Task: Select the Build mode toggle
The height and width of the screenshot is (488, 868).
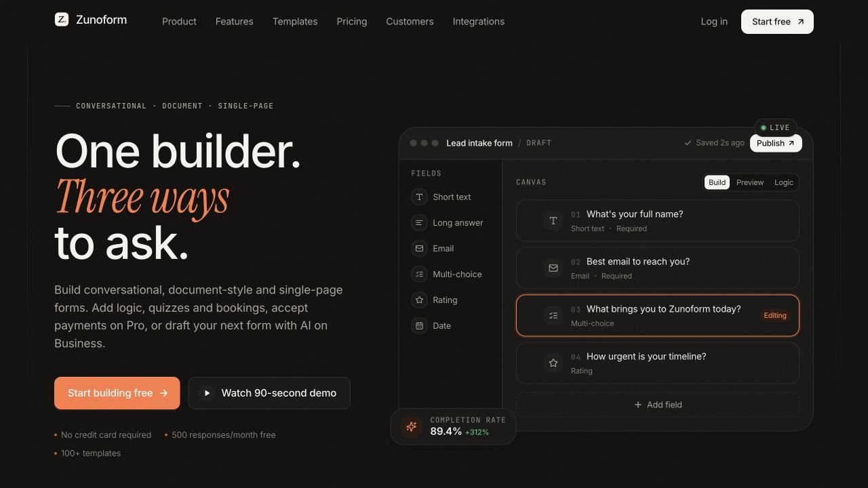Action: [x=717, y=182]
